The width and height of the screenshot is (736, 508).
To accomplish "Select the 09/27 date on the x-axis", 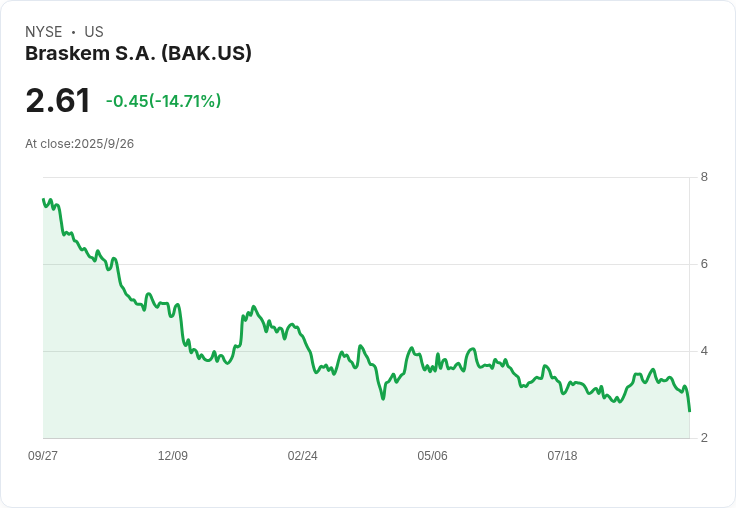I will (x=43, y=456).
